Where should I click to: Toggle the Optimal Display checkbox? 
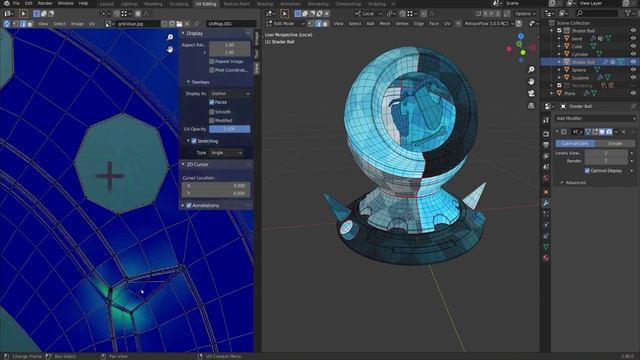click(x=587, y=171)
